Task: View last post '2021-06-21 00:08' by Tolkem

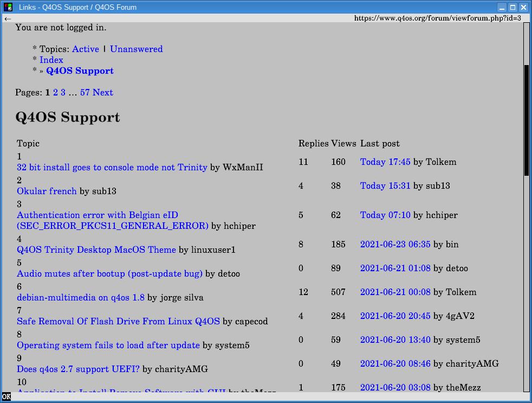Action: click(395, 292)
